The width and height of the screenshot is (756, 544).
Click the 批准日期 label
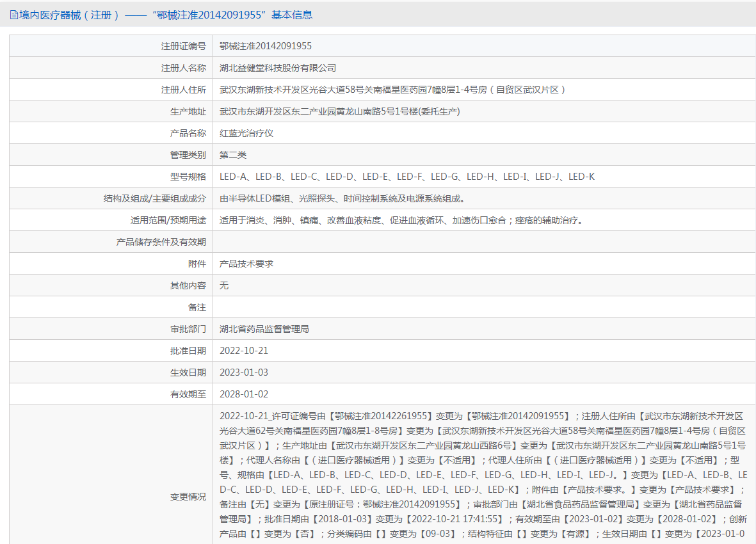pyautogui.click(x=188, y=351)
